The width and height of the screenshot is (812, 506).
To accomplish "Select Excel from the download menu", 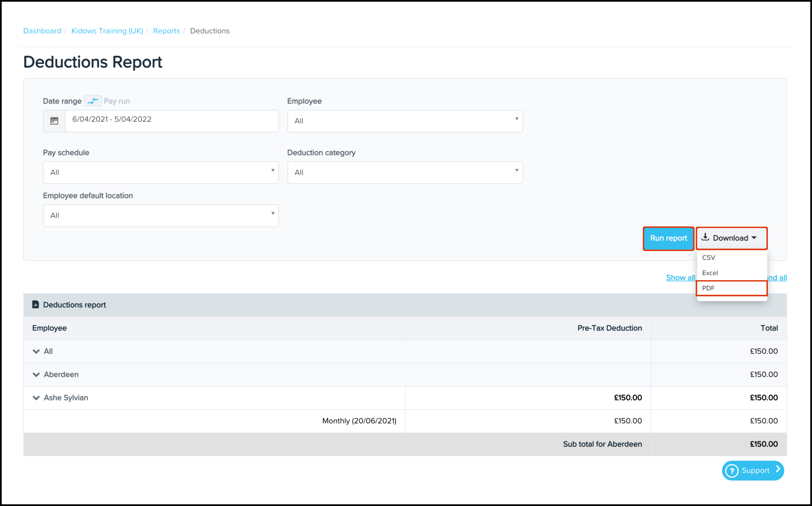I will click(x=710, y=273).
